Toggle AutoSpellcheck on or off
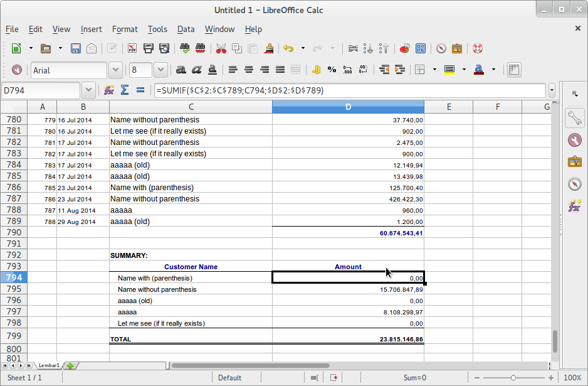This screenshot has width=588, height=386. coord(200,48)
